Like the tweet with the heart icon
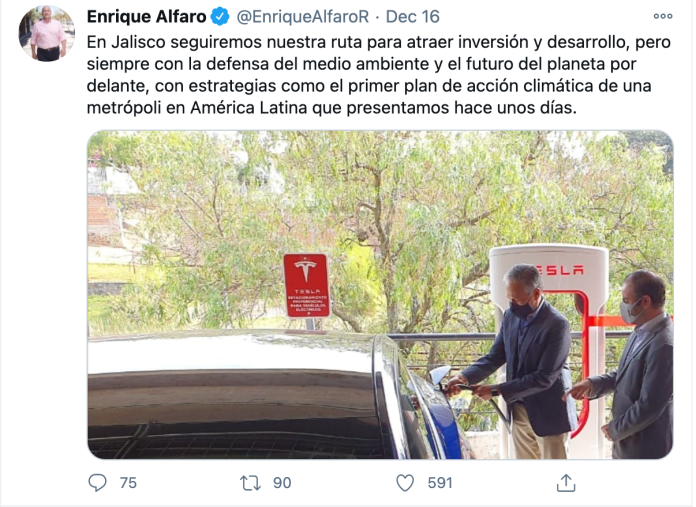 click(x=405, y=483)
